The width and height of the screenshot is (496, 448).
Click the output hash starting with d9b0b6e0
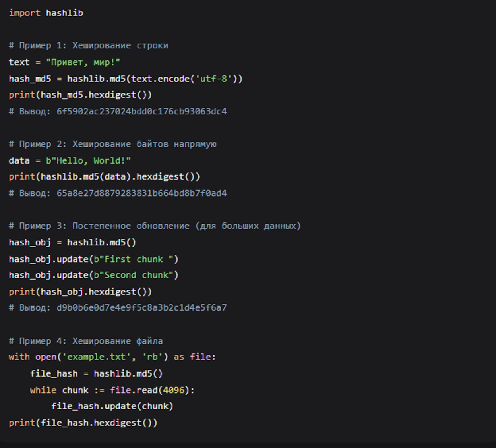tap(141, 308)
